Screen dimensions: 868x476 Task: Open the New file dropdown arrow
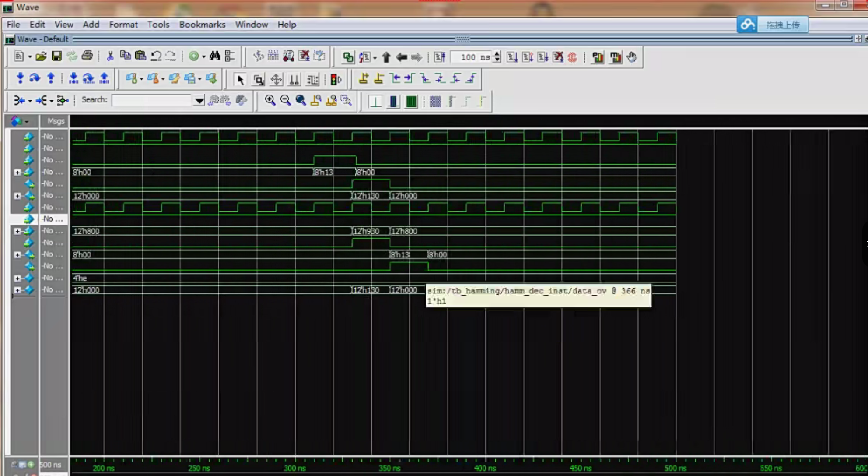(30, 56)
